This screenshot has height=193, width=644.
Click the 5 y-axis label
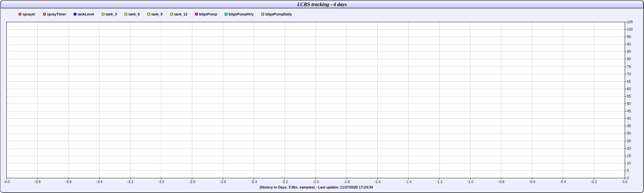[x=628, y=170]
